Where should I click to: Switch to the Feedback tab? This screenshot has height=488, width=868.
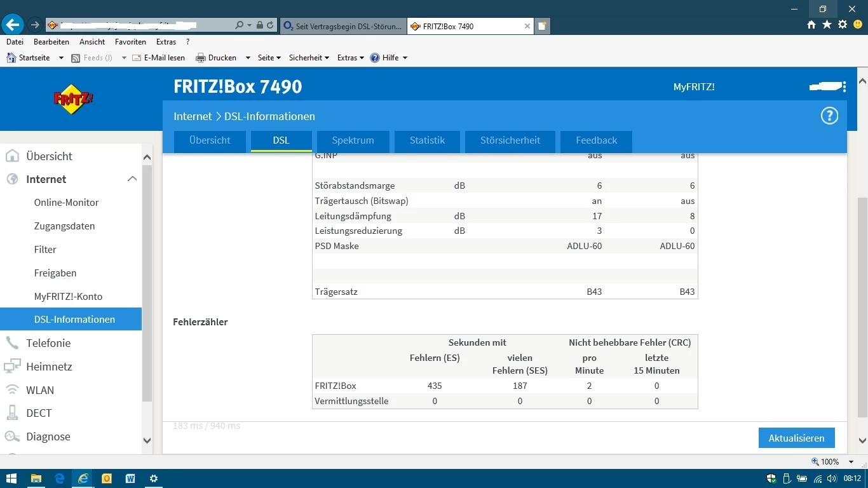point(596,140)
